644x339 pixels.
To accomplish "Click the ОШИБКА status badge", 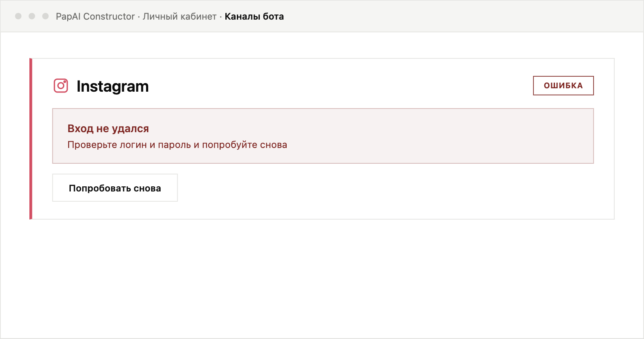I will pyautogui.click(x=563, y=86).
